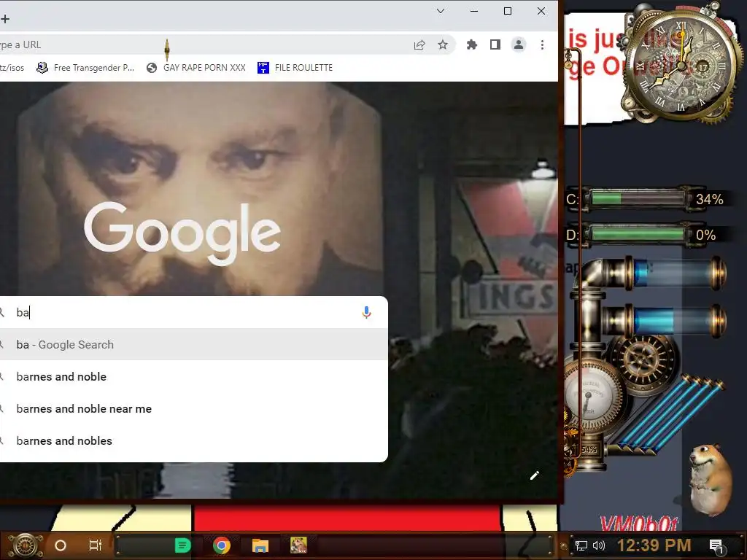
Task: Open File Explorer from the taskbar
Action: tap(260, 545)
